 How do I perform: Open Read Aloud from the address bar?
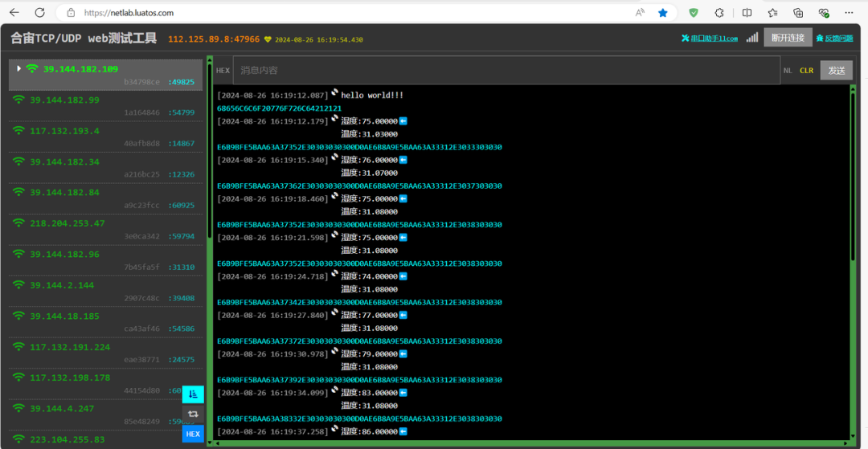[640, 12]
